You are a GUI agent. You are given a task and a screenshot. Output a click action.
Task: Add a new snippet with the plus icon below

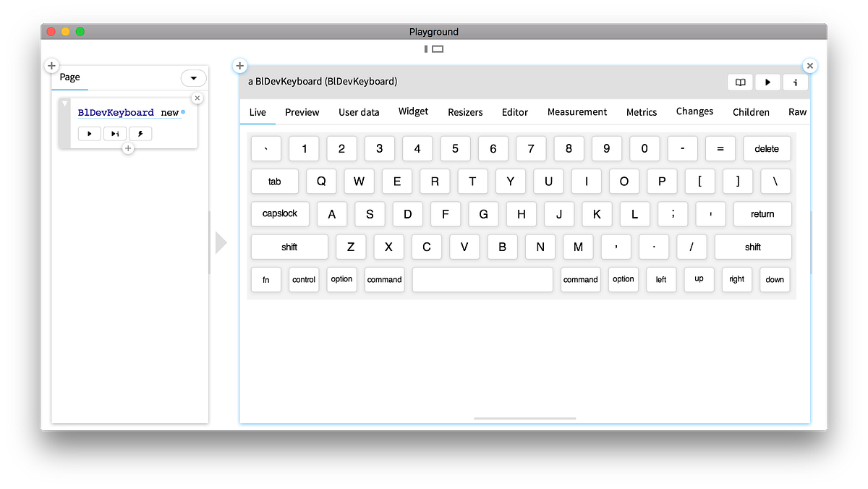128,148
